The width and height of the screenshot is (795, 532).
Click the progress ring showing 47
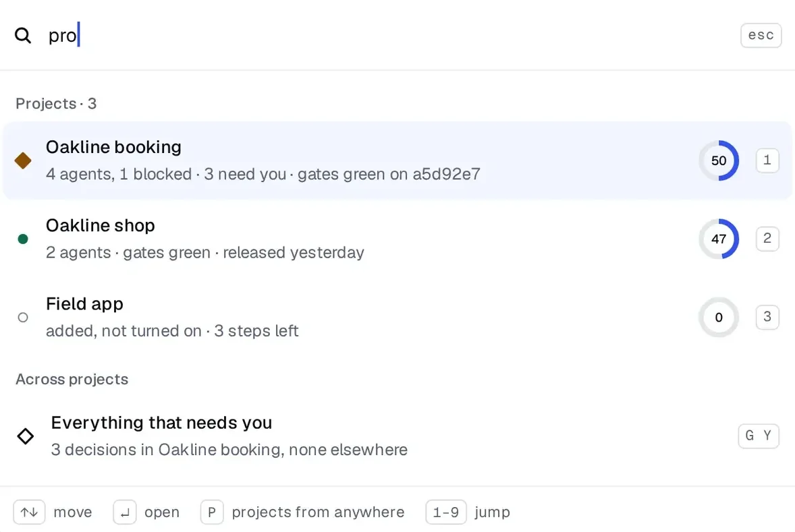[x=719, y=239]
